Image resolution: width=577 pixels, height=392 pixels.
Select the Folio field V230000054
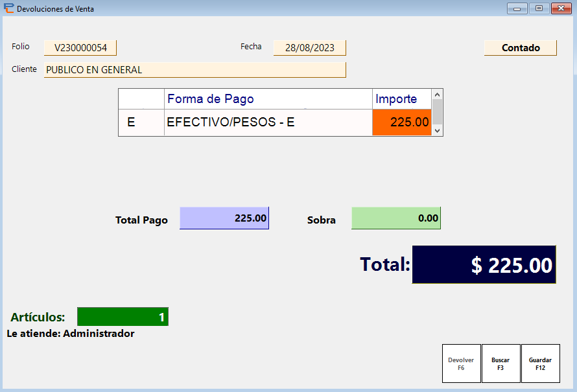pyautogui.click(x=80, y=48)
